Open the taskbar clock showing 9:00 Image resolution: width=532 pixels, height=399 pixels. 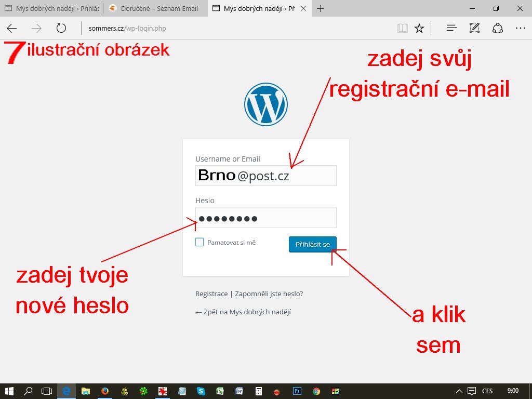coord(513,391)
